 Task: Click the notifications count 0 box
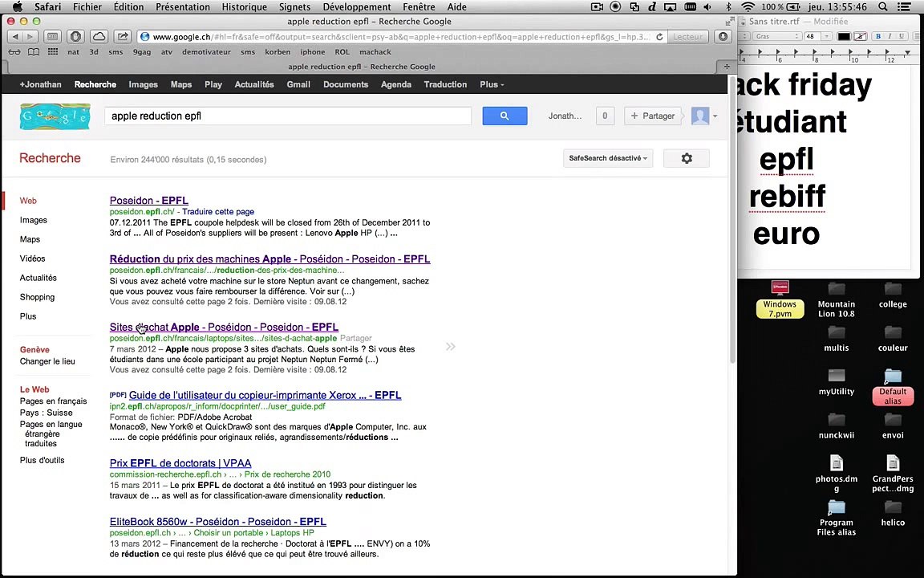pos(605,116)
